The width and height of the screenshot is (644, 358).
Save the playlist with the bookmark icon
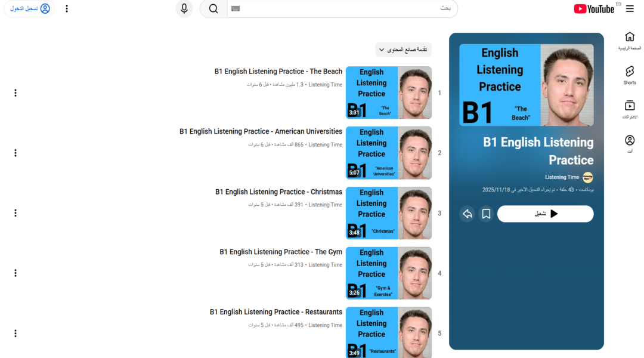[x=486, y=214]
